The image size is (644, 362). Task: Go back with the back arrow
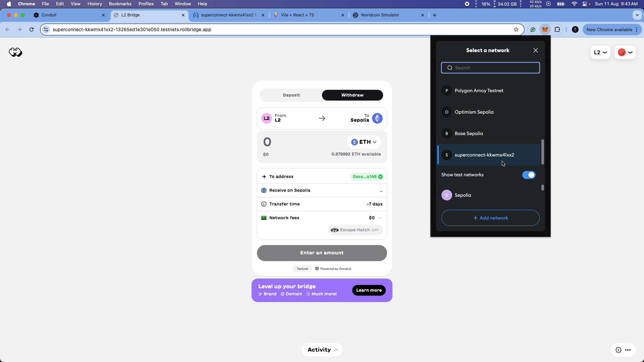(7, 29)
